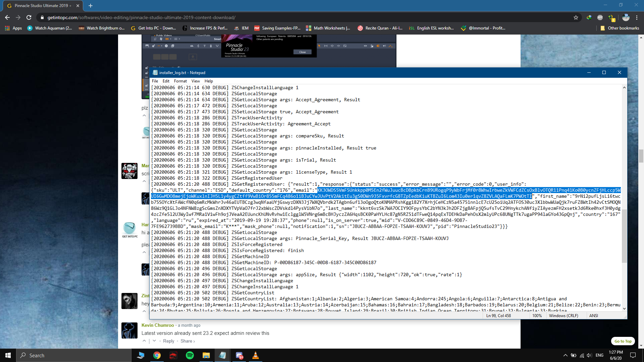
Task: Open the VLC media player taskbar icon
Action: (256, 355)
